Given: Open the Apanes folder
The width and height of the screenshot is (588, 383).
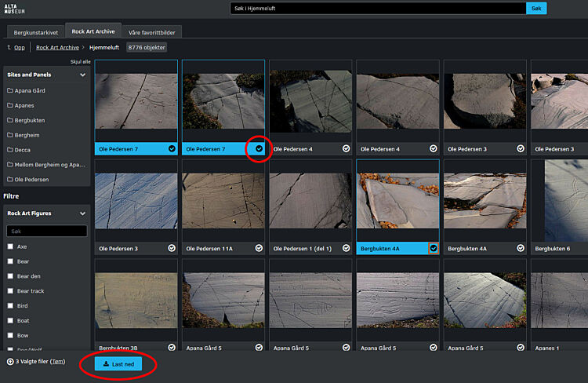Looking at the screenshot, I should coord(20,105).
